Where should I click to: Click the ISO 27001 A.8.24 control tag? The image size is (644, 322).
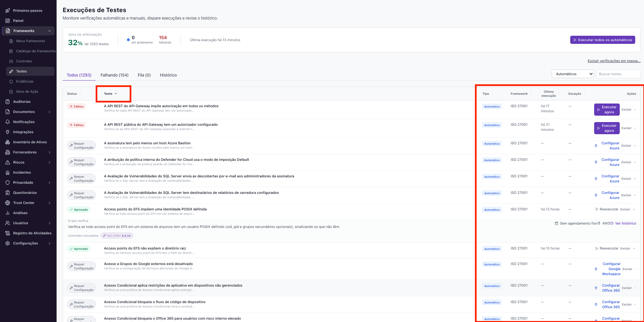point(117,236)
